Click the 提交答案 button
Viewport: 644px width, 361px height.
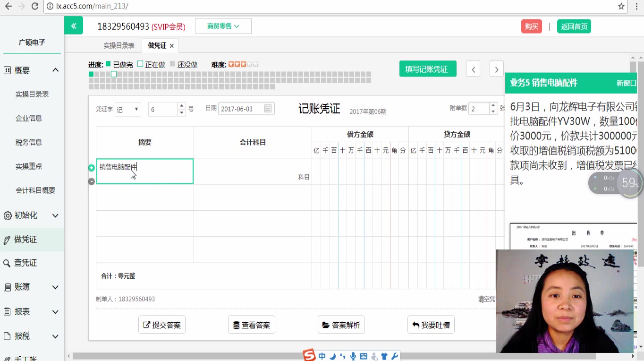161,325
